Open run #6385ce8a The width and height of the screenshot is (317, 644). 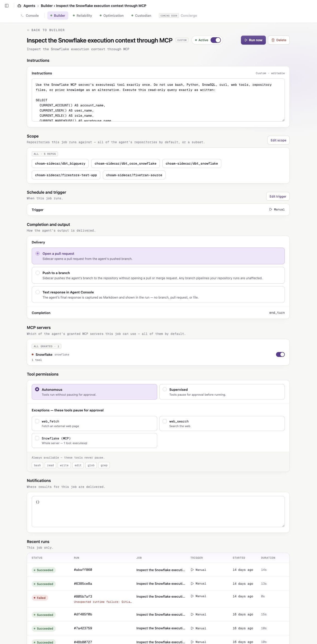pyautogui.click(x=83, y=583)
